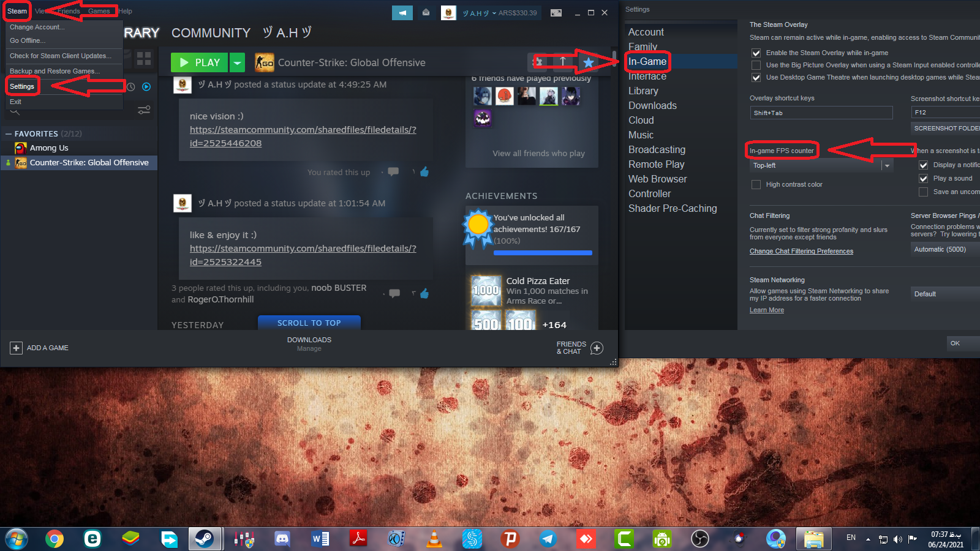Open the Downloads settings tab
This screenshot has height=551, width=980.
652,105
